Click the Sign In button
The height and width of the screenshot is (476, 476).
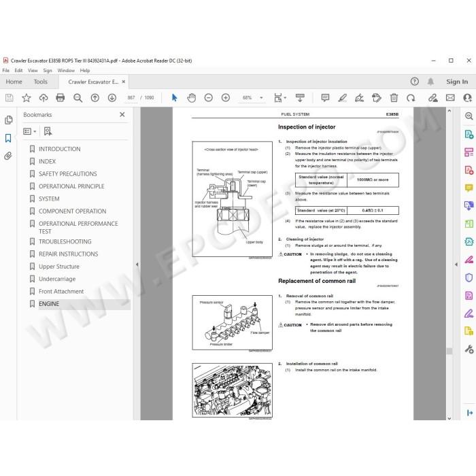tap(457, 82)
